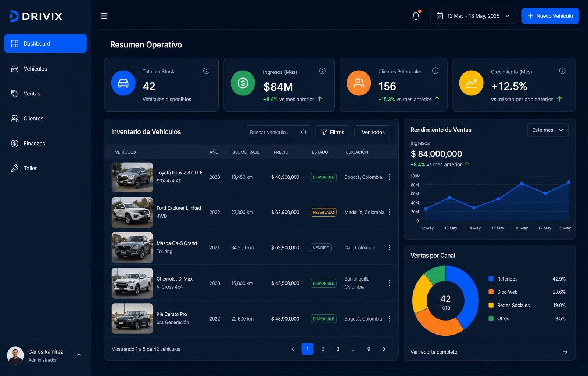Select page 3 in pagination

[338, 349]
